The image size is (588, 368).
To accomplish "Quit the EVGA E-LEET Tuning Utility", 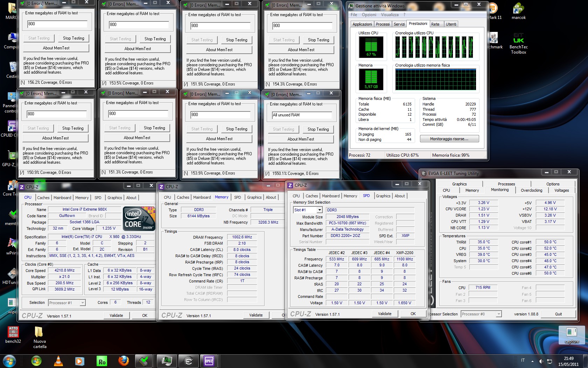I will coord(558,314).
